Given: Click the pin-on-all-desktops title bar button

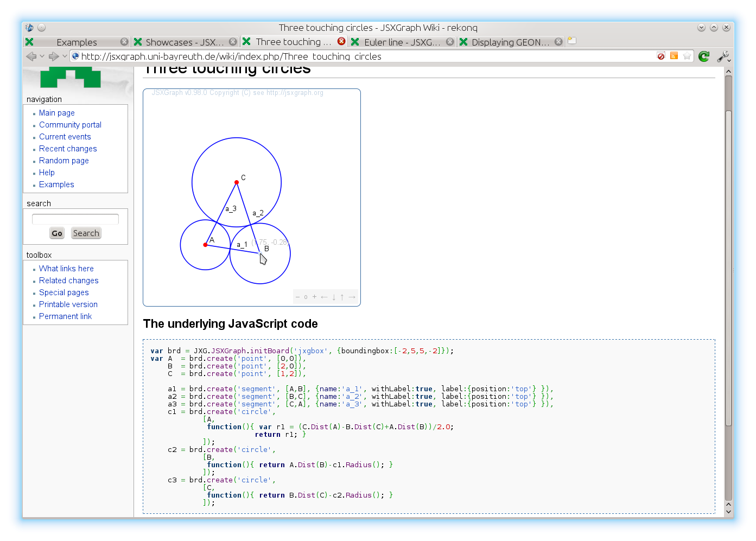Looking at the screenshot, I should pos(42,27).
